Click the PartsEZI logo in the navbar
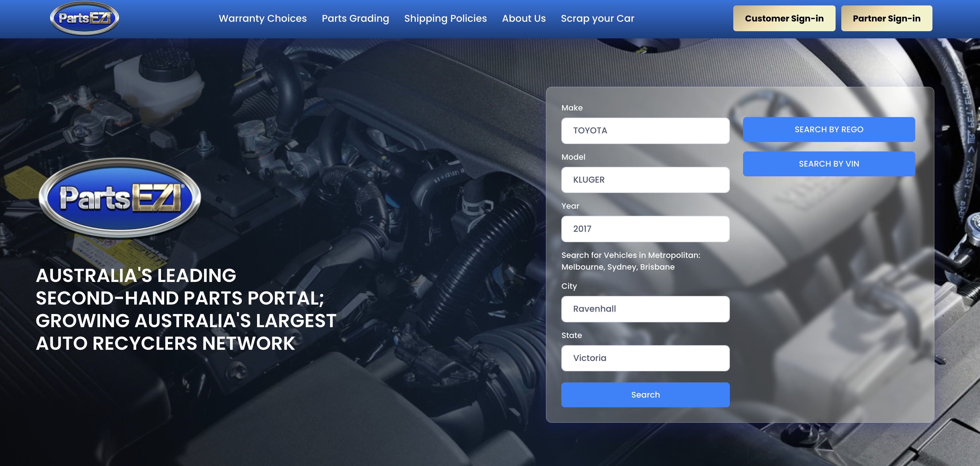 tap(85, 17)
